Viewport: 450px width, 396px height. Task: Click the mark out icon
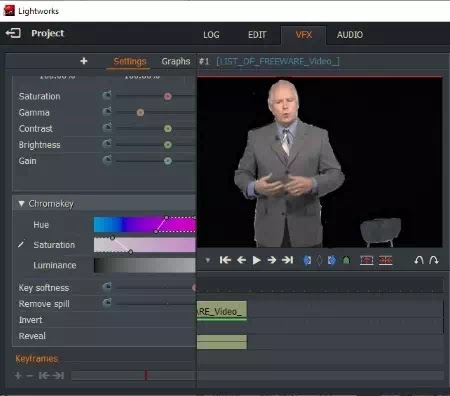[331, 260]
